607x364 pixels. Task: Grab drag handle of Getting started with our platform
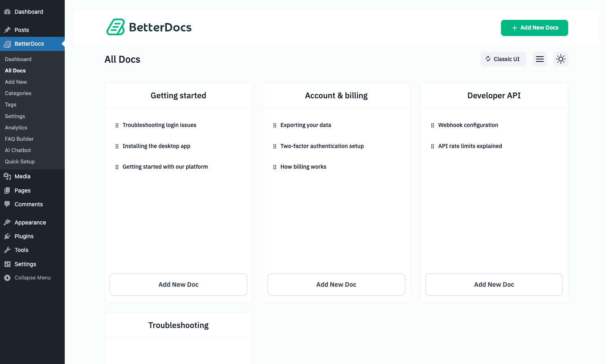coord(117,167)
